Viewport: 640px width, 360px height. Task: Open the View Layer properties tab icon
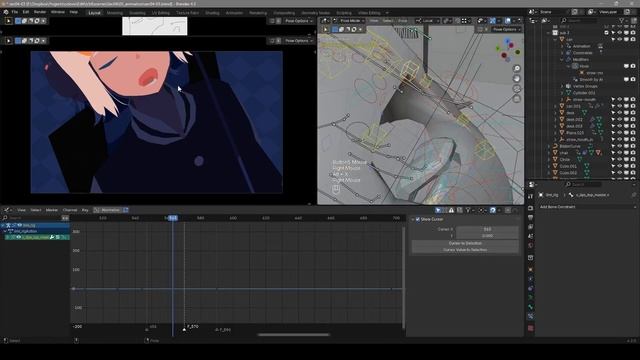tap(530, 227)
